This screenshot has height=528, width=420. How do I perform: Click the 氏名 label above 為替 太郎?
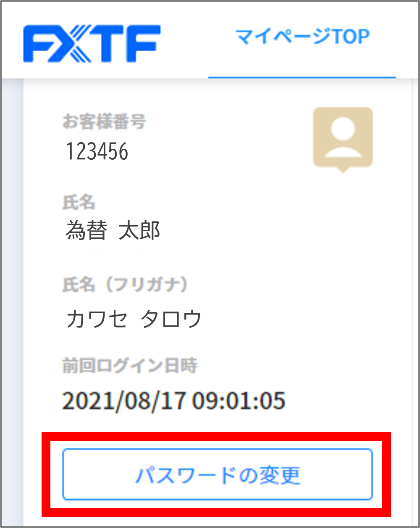[79, 203]
